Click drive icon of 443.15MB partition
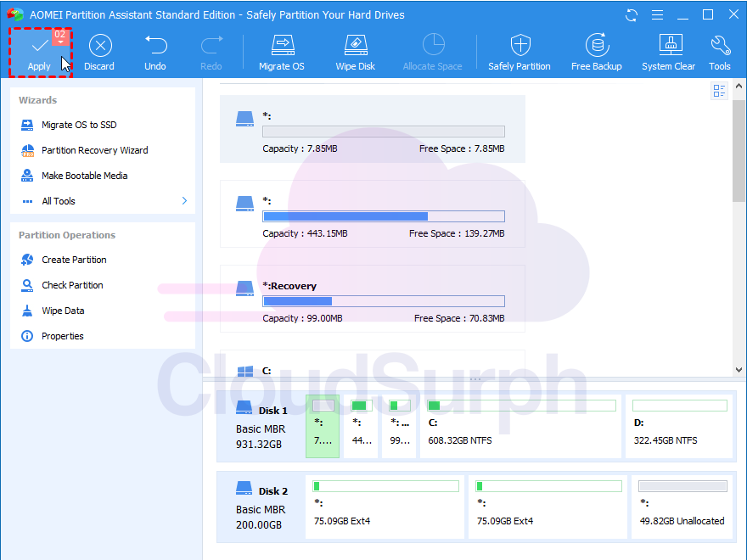Image resolution: width=747 pixels, height=560 pixels. click(244, 204)
